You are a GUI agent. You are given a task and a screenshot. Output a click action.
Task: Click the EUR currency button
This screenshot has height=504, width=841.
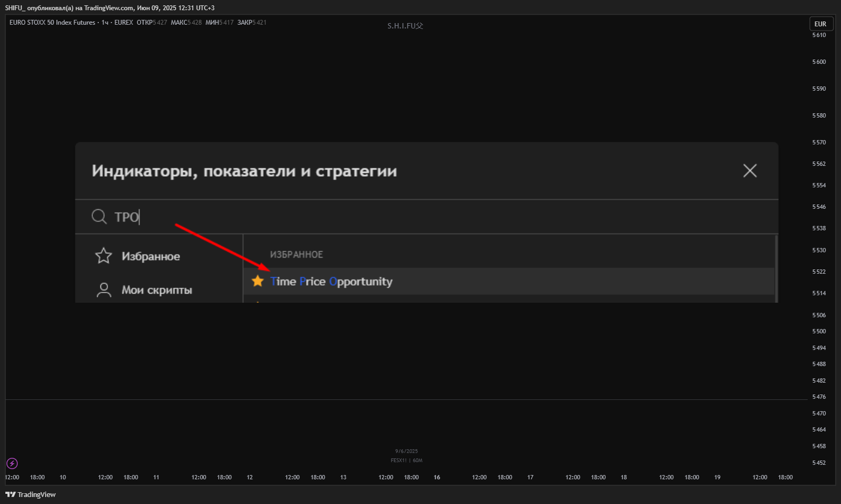coord(821,24)
